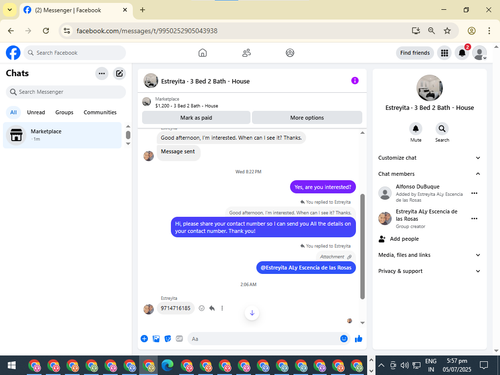Bookmark page with Chrome star icon
The image size is (500, 375).
tap(447, 31)
